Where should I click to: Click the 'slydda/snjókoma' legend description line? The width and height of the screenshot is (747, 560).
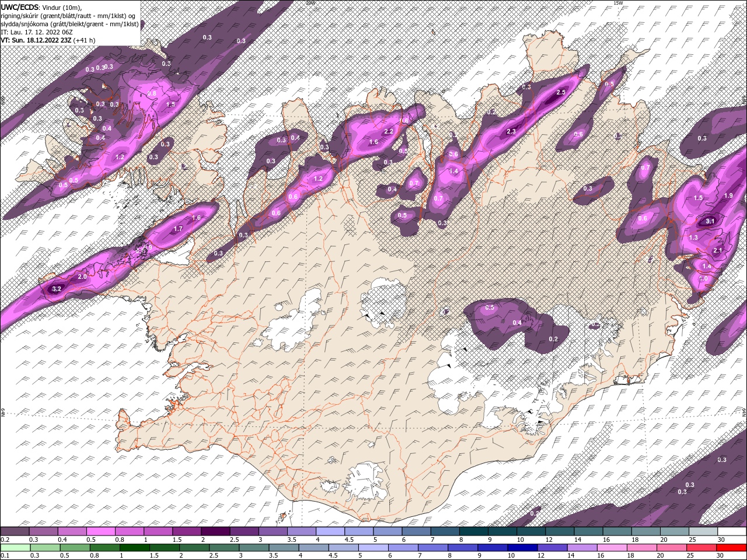[x=69, y=24]
